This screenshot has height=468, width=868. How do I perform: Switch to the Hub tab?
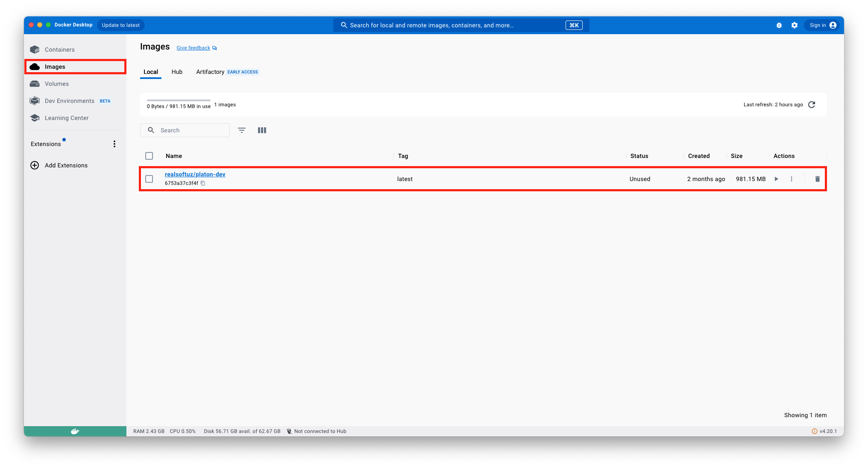(177, 72)
